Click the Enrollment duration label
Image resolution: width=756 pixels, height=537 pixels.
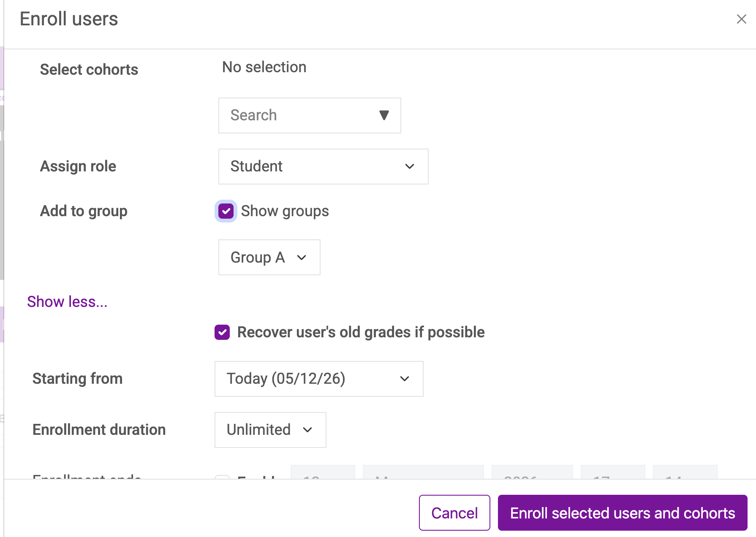99,430
